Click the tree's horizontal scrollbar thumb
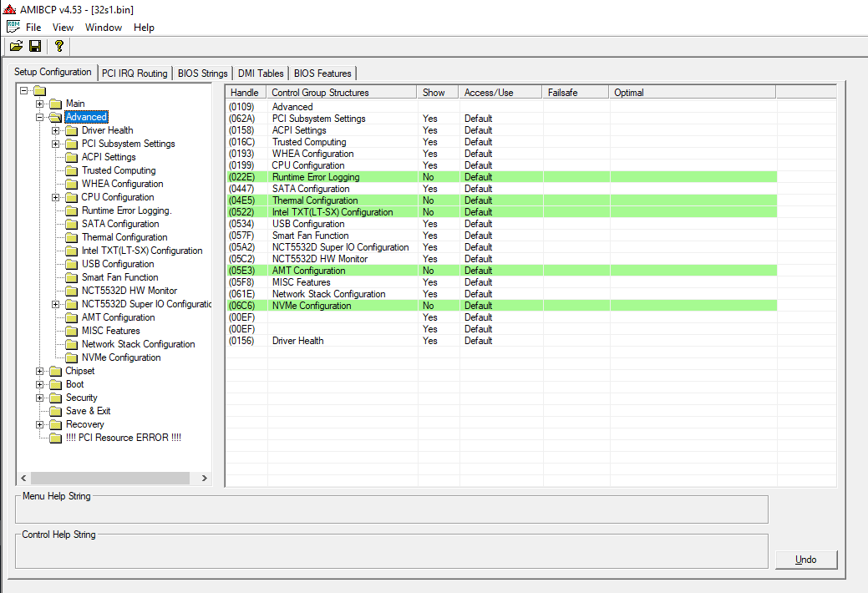The width and height of the screenshot is (868, 593). [x=110, y=478]
